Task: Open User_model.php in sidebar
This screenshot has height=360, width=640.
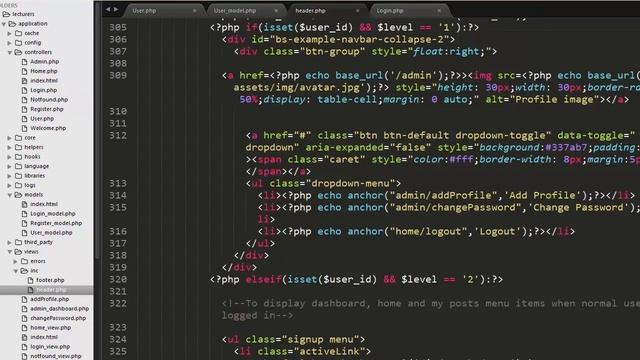Action: pyautogui.click(x=51, y=233)
